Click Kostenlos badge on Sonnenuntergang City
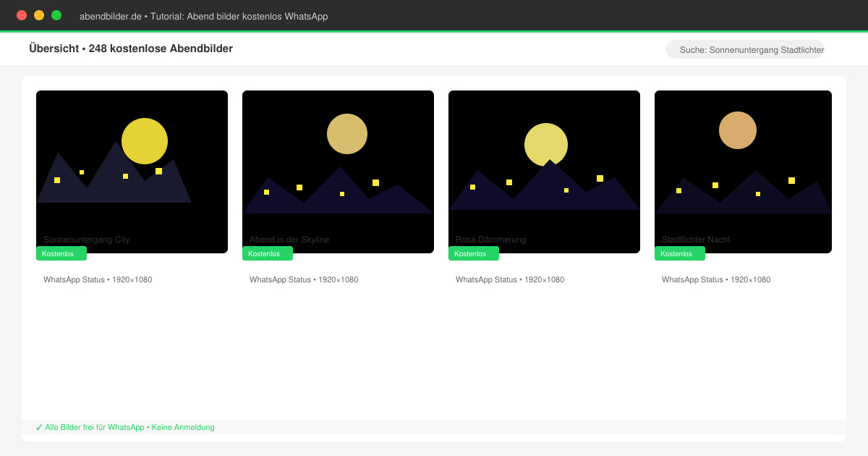Image resolution: width=868 pixels, height=456 pixels. pyautogui.click(x=61, y=253)
